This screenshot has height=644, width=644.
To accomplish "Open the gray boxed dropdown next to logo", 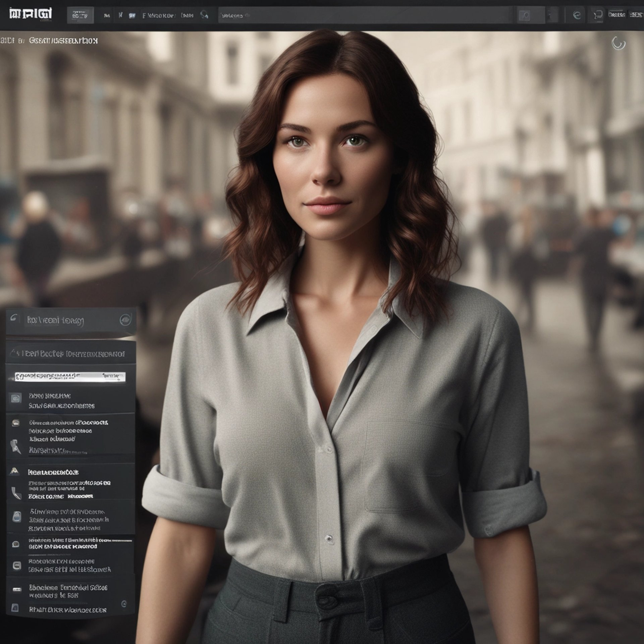I will tap(80, 15).
